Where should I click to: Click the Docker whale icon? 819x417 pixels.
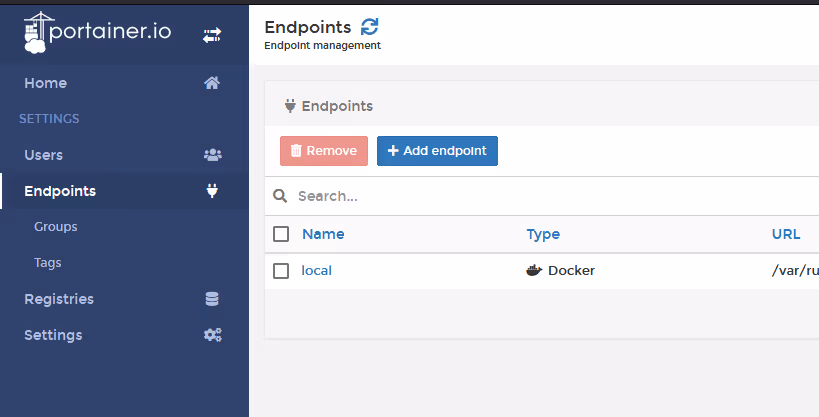tap(534, 270)
